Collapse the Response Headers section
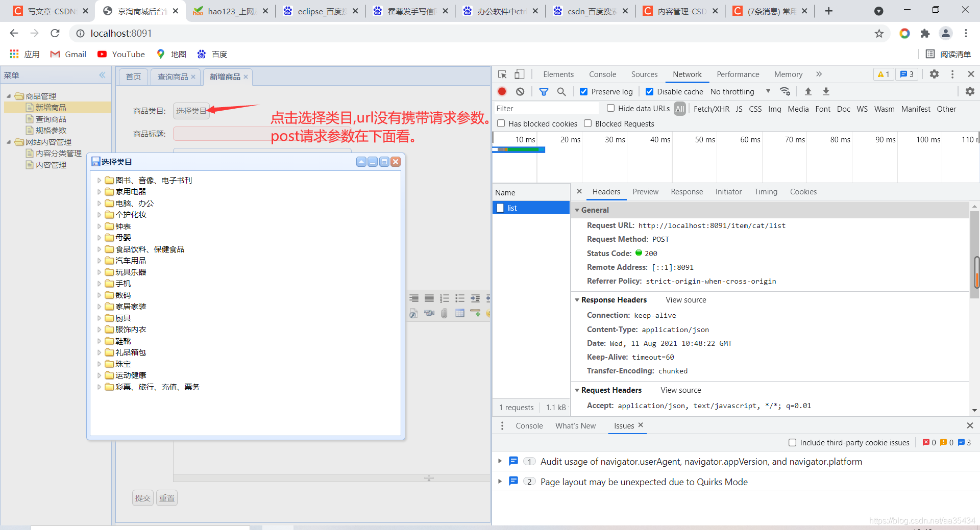 point(577,300)
